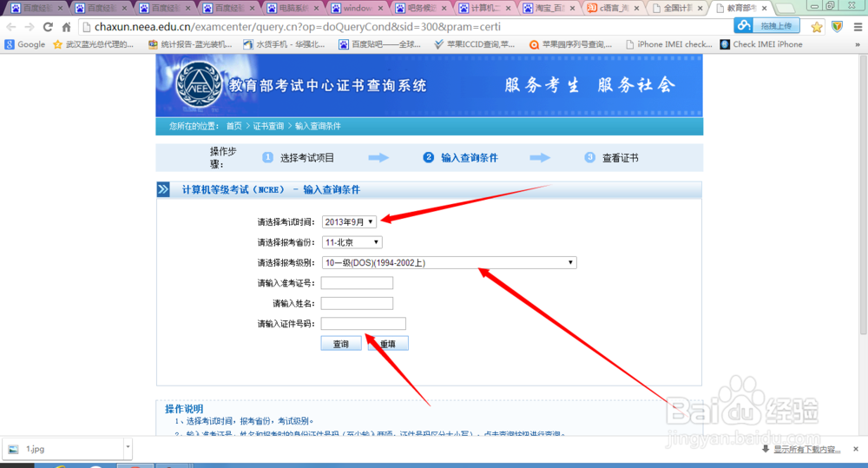868x468 pixels.
Task: Open the Check IMEI iPhone bookmark
Action: [761, 44]
